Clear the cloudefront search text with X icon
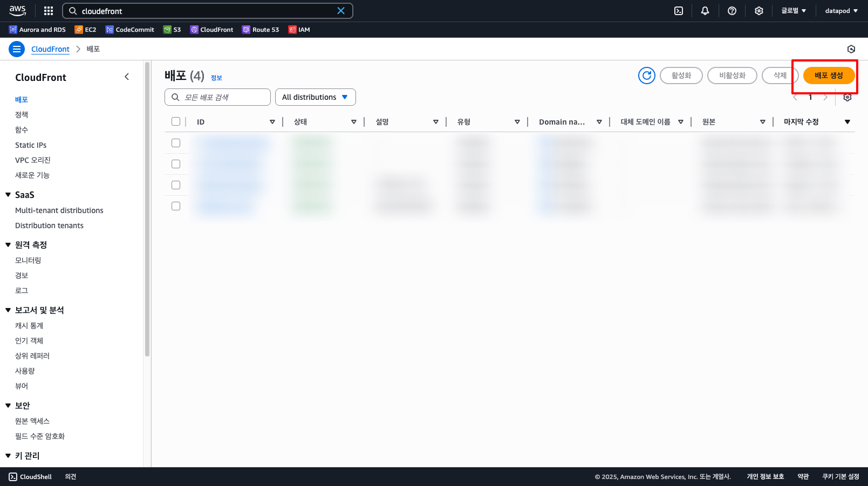 [341, 11]
